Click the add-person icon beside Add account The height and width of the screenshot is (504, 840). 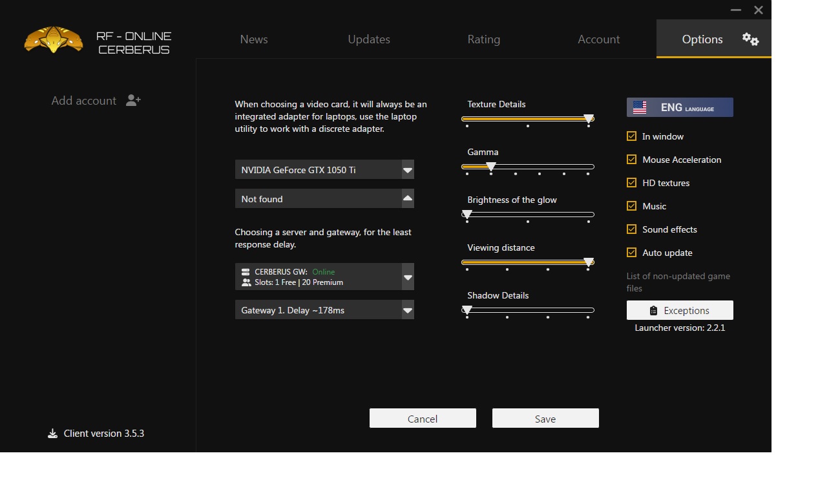[x=134, y=100]
